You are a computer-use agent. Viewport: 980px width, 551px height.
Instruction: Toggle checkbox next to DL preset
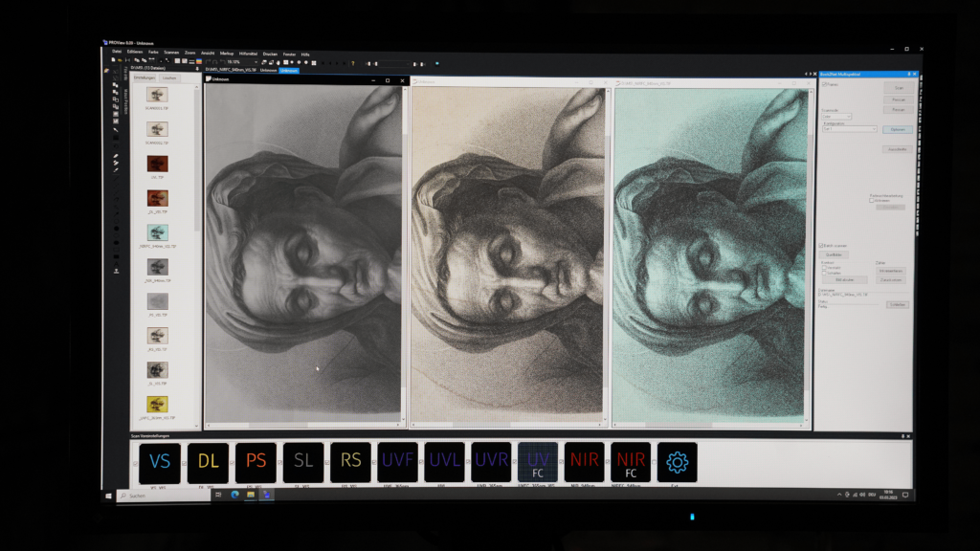pyautogui.click(x=184, y=463)
